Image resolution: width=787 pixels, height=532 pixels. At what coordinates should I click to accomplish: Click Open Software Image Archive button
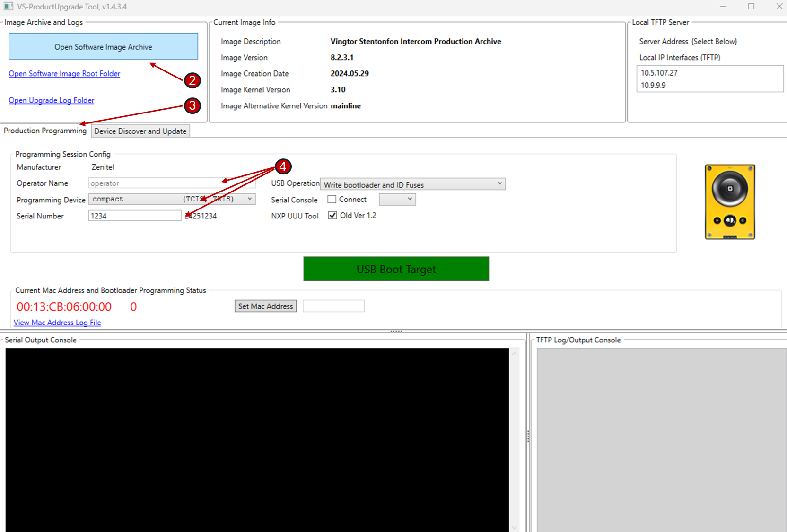tap(103, 47)
